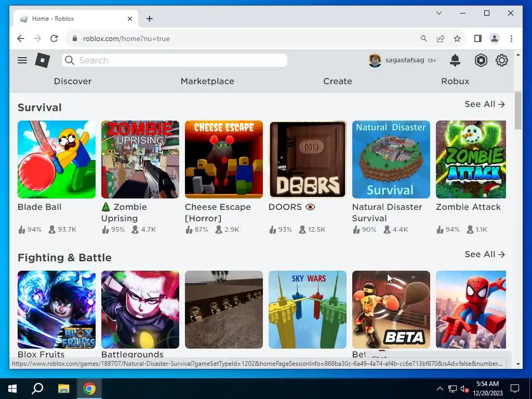Click the Roblox search field
Image resolution: width=532 pixels, height=399 pixels.
tap(175, 60)
